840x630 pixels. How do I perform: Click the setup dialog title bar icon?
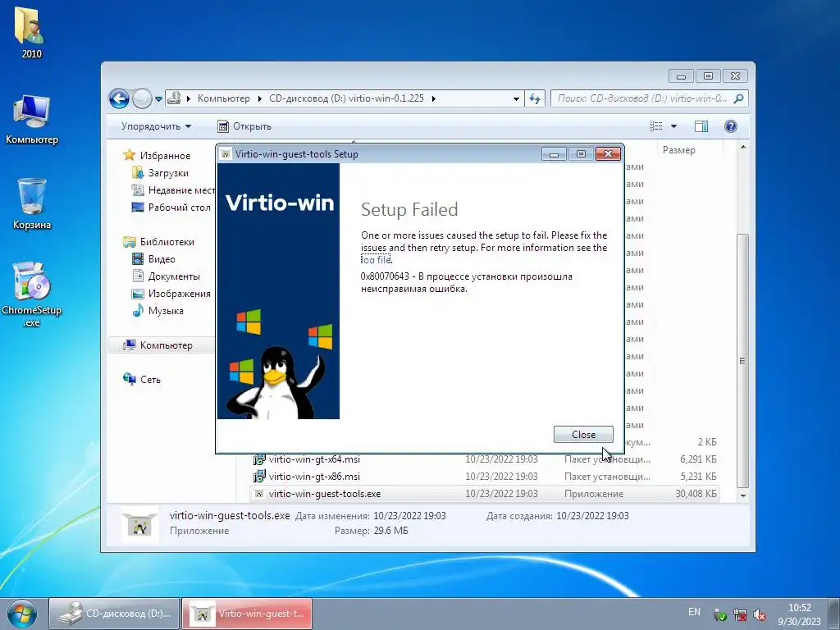[226, 154]
